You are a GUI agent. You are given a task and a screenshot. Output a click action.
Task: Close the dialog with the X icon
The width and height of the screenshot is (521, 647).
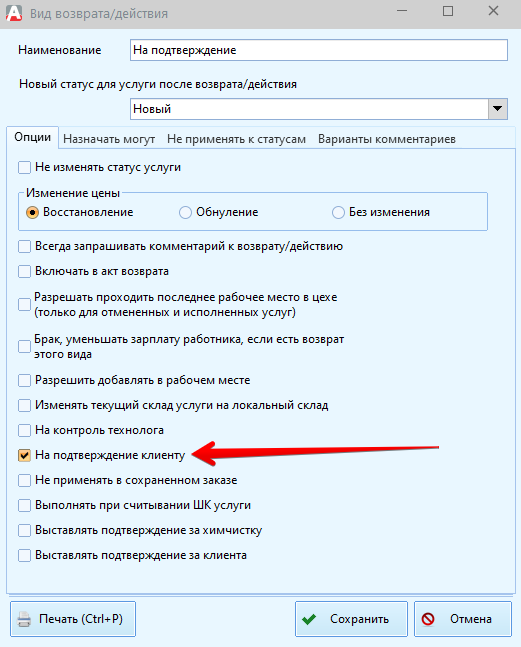pyautogui.click(x=493, y=11)
